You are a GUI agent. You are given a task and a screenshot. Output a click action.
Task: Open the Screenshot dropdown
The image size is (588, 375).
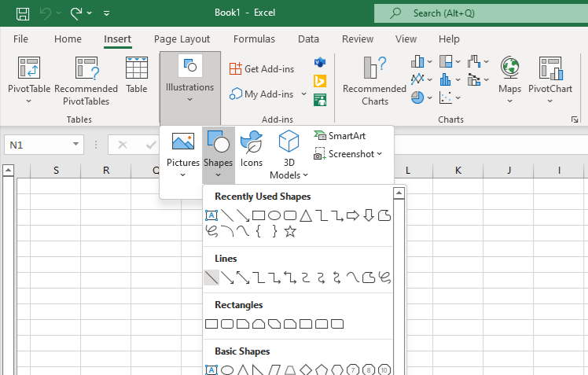point(347,154)
